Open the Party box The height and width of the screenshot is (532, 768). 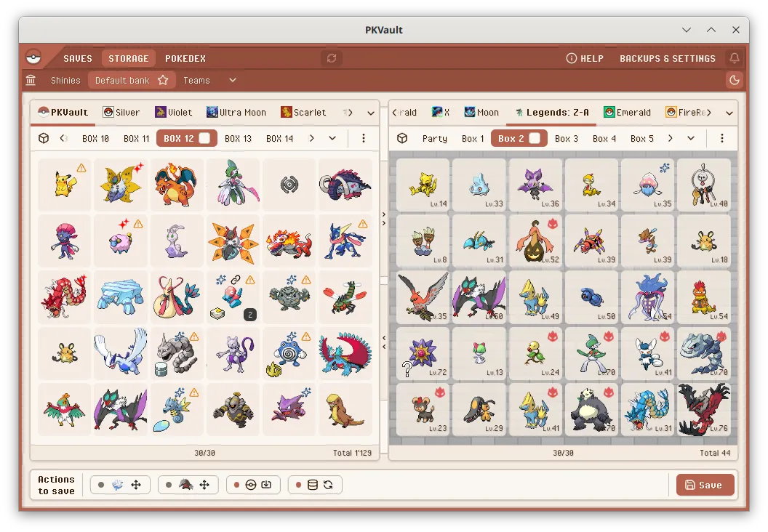435,139
